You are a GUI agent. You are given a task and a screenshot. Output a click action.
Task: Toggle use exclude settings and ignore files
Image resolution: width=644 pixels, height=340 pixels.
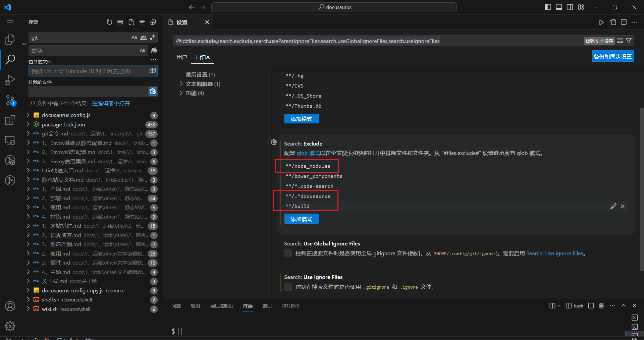[x=153, y=91]
